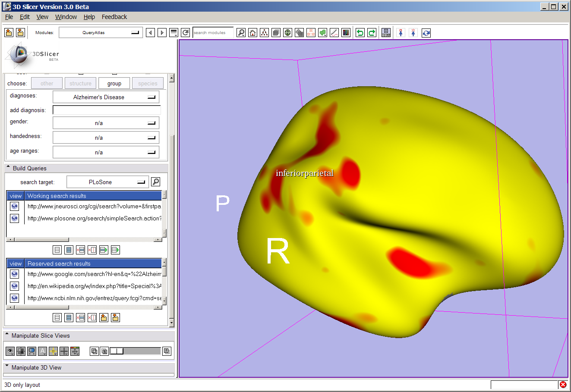This screenshot has height=392, width=571.
Task: Click the 'group' choose button
Action: (114, 83)
